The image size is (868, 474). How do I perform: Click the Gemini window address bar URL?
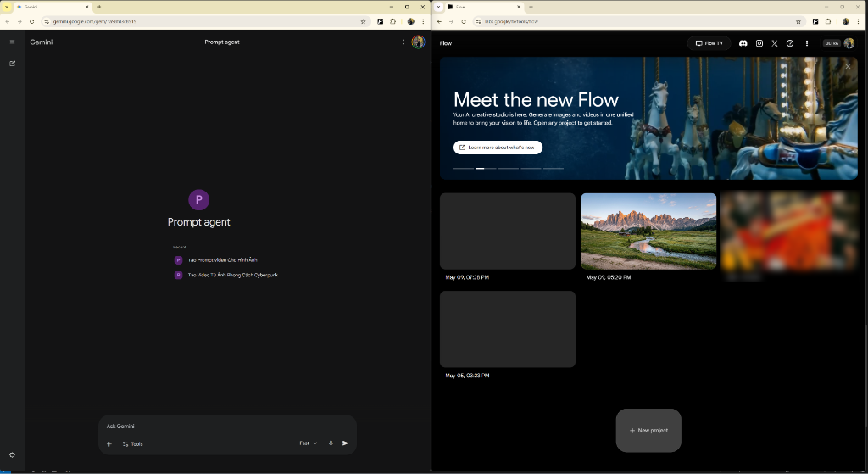pyautogui.click(x=95, y=21)
